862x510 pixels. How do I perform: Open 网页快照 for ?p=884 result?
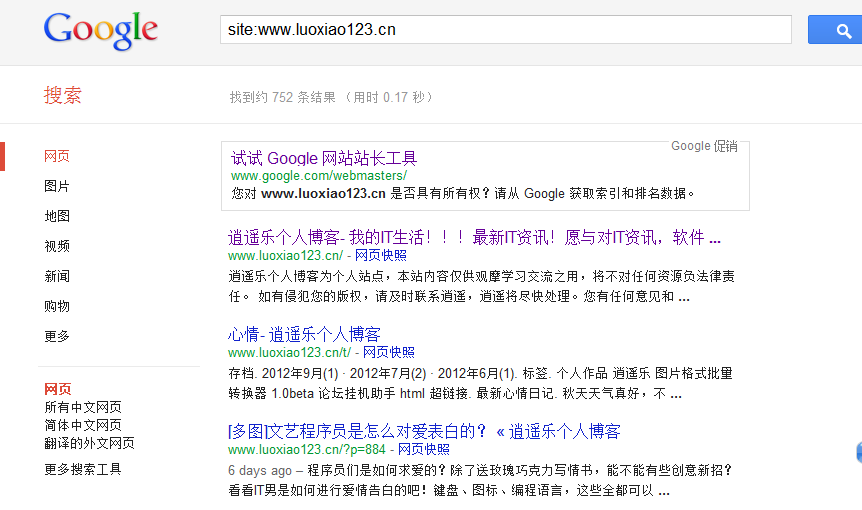click(423, 450)
